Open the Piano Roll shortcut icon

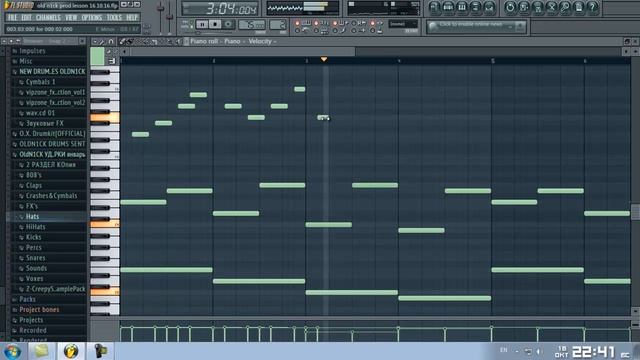tap(462, 8)
